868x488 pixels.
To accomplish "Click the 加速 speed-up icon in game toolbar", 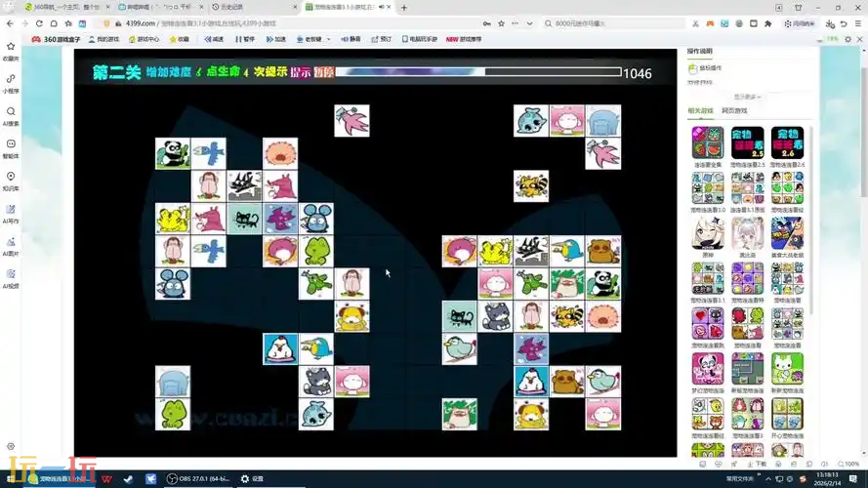I will point(275,39).
